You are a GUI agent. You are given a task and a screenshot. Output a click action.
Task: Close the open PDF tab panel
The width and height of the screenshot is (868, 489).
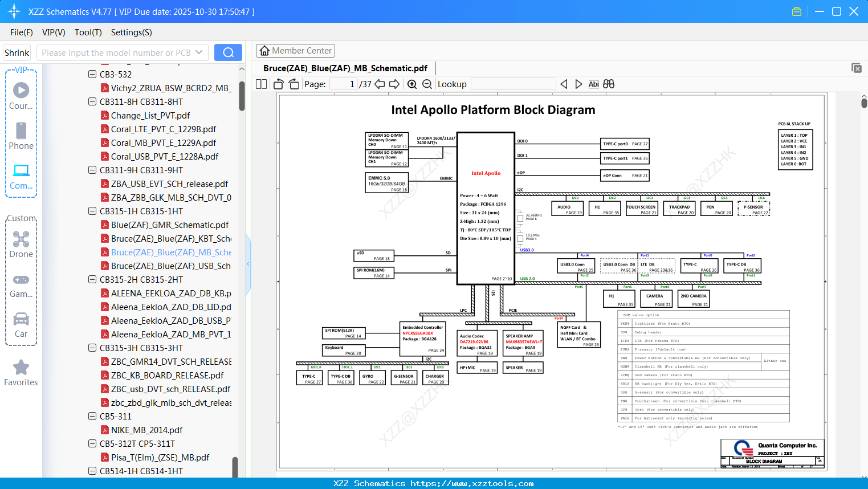tap(857, 68)
